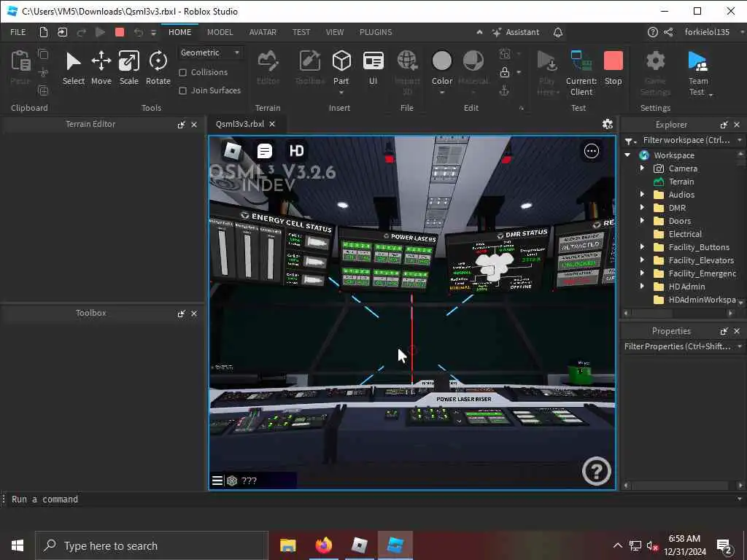Click the red stop square in quick bar
This screenshot has width=747, height=560.
point(120,32)
